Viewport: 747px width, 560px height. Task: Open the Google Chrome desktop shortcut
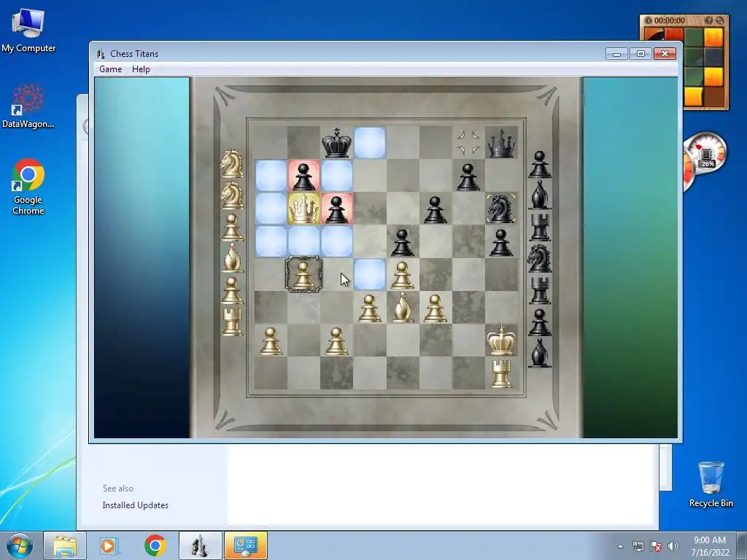coord(28,187)
